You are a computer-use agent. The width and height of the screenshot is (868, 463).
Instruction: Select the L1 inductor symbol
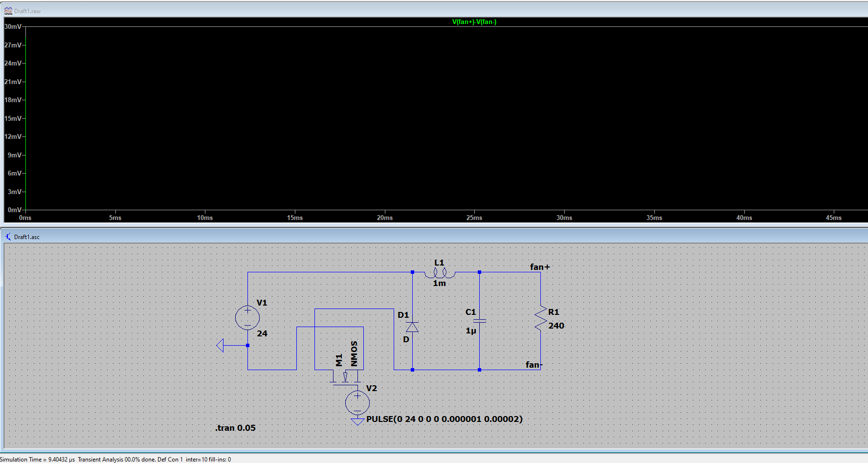point(440,273)
